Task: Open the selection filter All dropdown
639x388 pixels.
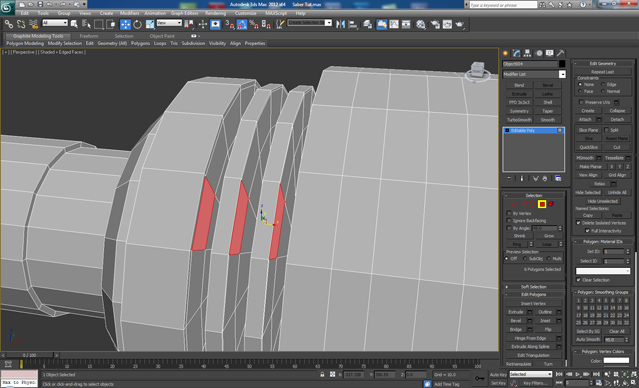Action: click(x=55, y=23)
